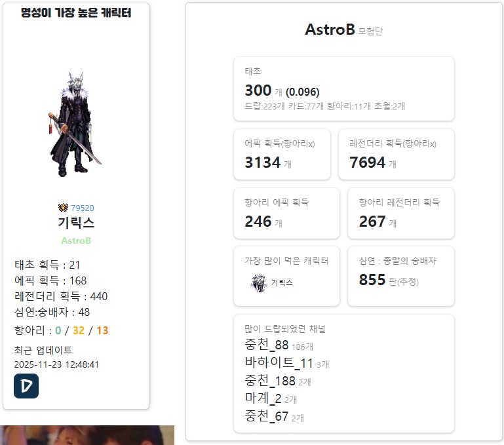
Task: Click the small 기릭스 avatar in most-obtained card
Action: click(259, 282)
